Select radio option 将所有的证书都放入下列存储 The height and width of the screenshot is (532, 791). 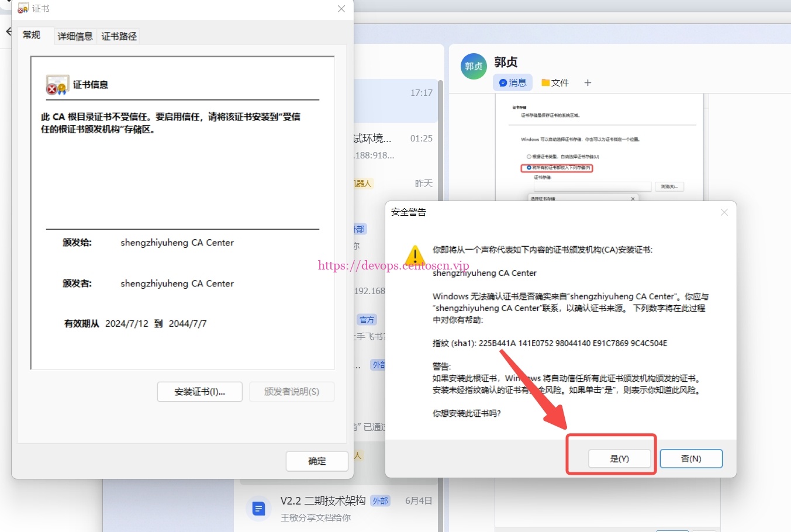529,168
